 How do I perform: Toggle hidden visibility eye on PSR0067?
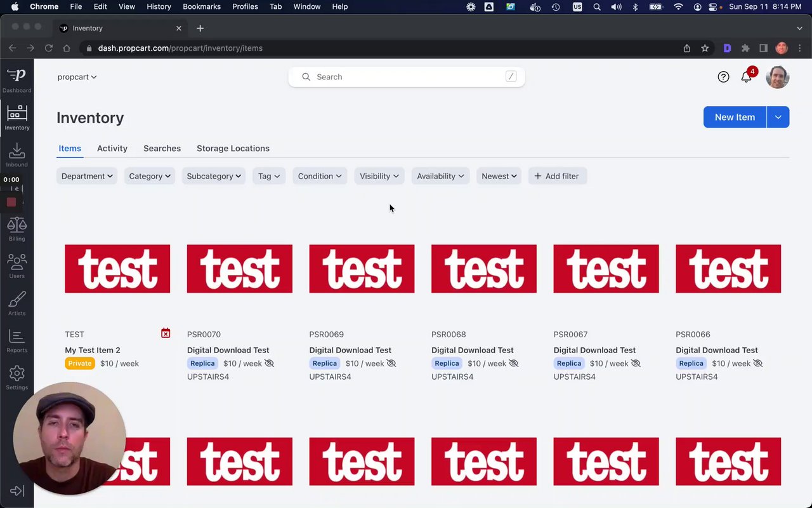tap(636, 363)
